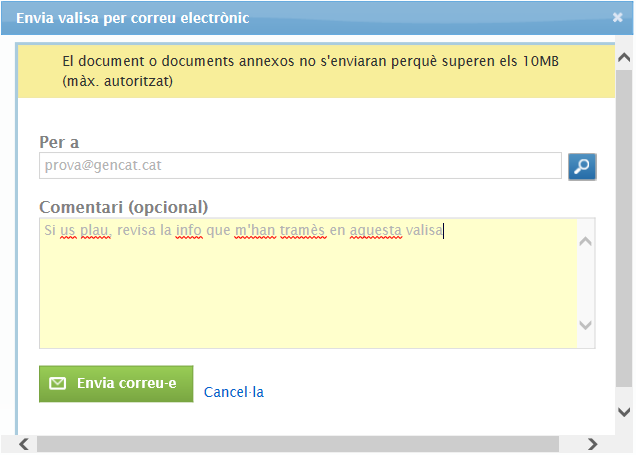This screenshot has height=455, width=643.
Task: Click the horizontal scroll right arrow
Action: click(x=593, y=444)
